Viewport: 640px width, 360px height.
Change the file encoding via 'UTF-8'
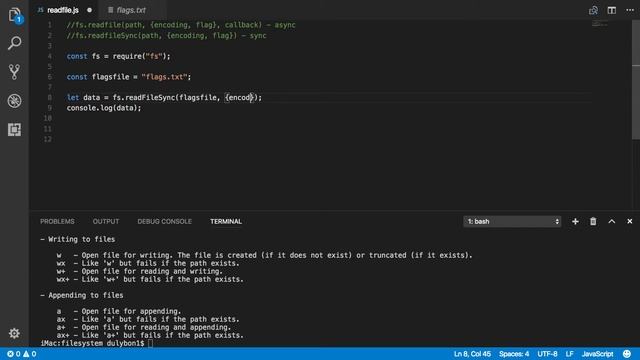(547, 354)
